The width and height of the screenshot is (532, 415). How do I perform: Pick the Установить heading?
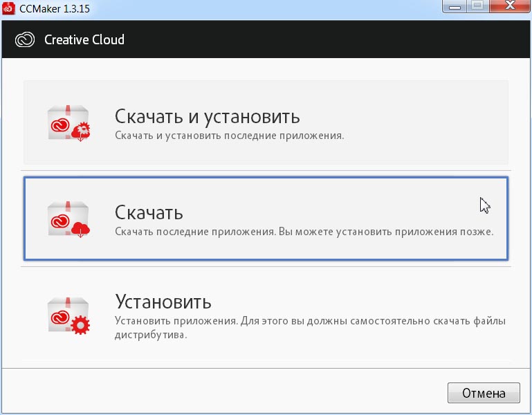click(x=163, y=302)
